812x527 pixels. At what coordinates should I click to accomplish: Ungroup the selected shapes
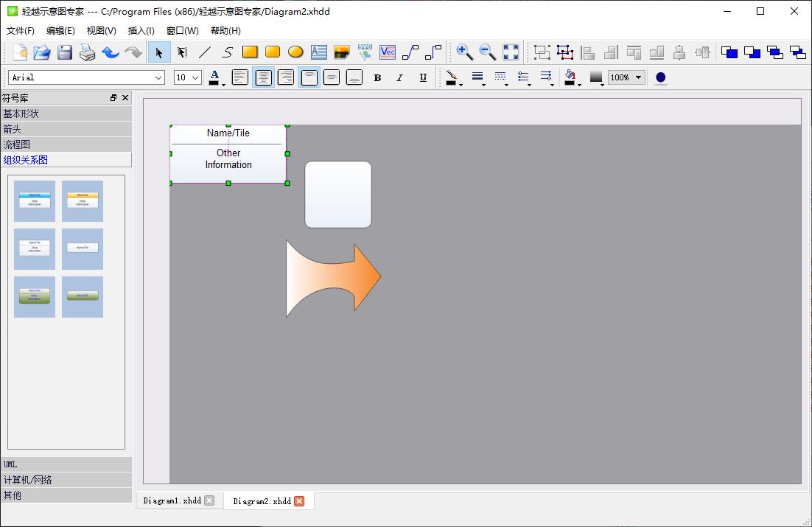pos(565,52)
